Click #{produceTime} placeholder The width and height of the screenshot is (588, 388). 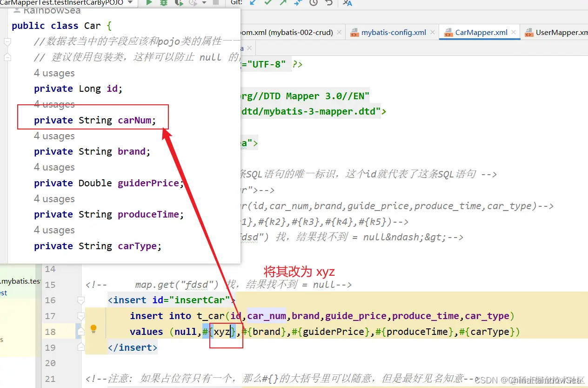pos(414,332)
